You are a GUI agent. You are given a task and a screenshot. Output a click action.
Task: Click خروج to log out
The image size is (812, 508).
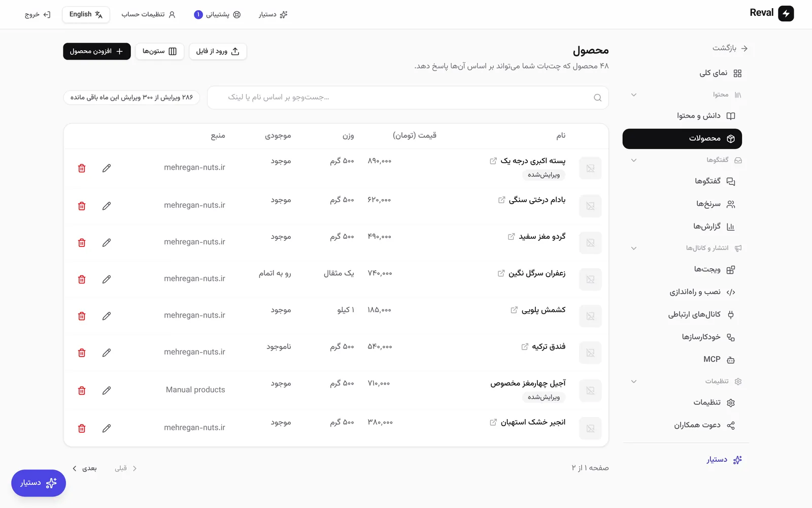[x=38, y=15]
